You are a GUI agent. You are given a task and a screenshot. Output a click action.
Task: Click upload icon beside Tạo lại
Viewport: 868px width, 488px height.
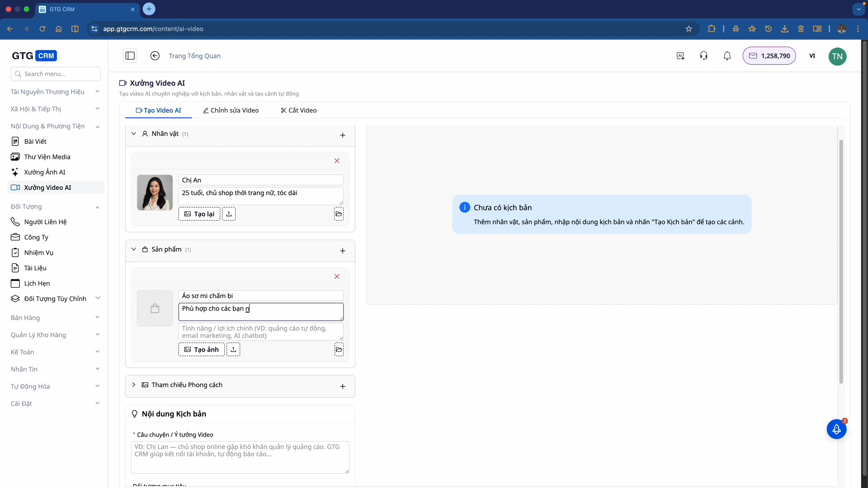229,214
